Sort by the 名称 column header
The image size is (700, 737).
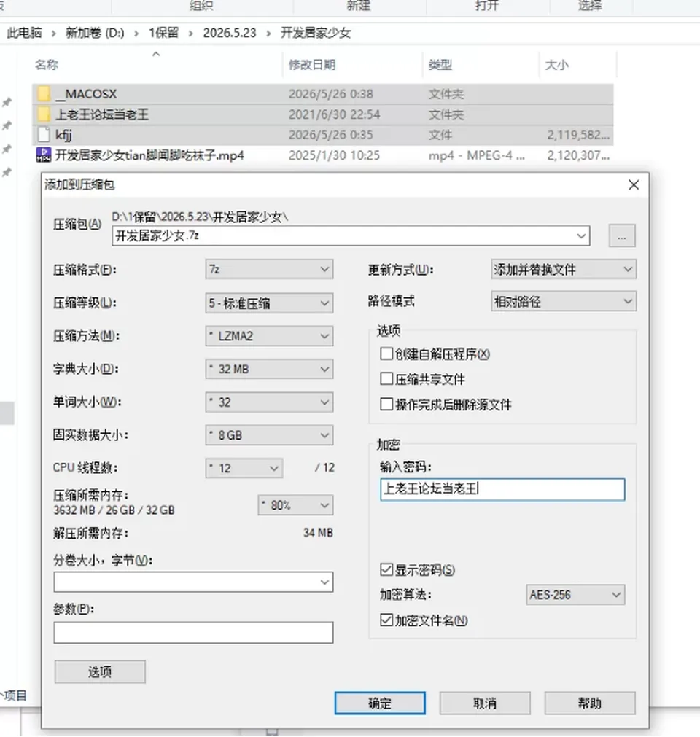[x=47, y=64]
